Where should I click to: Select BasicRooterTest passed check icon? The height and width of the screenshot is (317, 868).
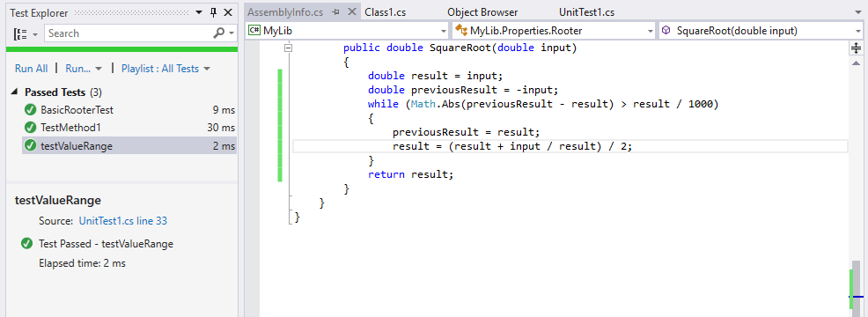click(31, 110)
